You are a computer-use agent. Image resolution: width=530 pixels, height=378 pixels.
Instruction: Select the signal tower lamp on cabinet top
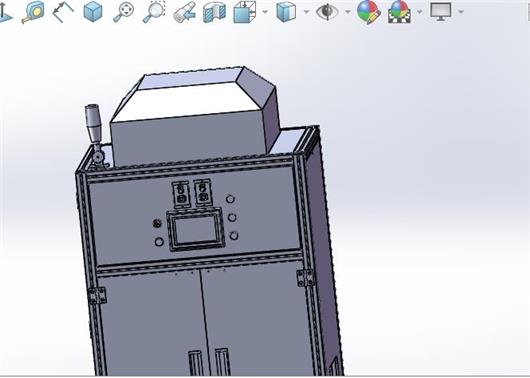(x=93, y=123)
